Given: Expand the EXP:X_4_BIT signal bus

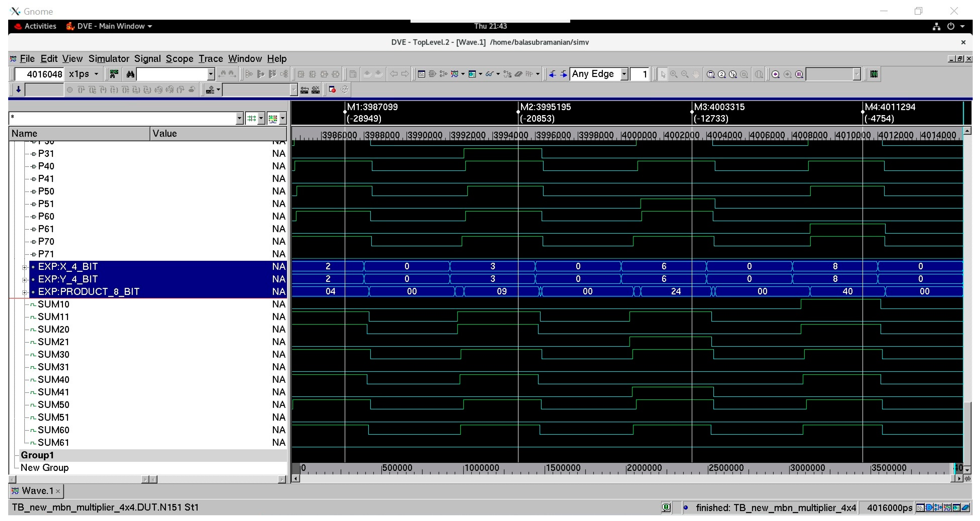Looking at the screenshot, I should 24,267.
